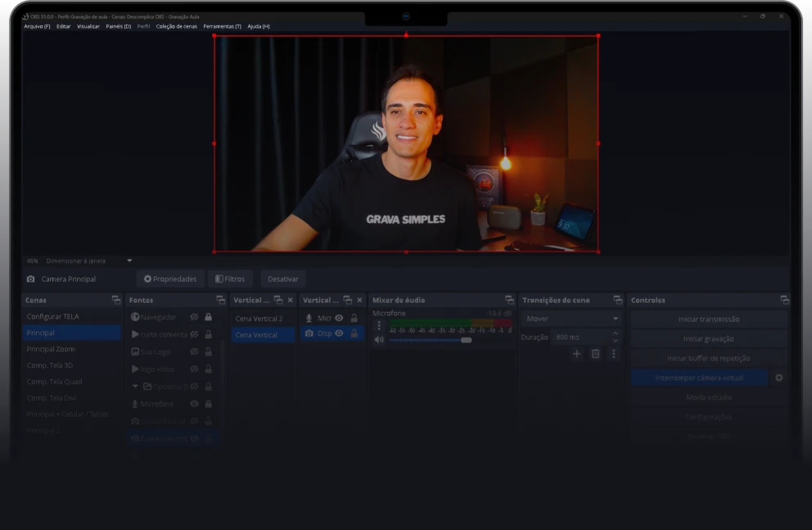Screen dimensions: 812x530
Task: Open the Editar menu
Action: (x=63, y=26)
